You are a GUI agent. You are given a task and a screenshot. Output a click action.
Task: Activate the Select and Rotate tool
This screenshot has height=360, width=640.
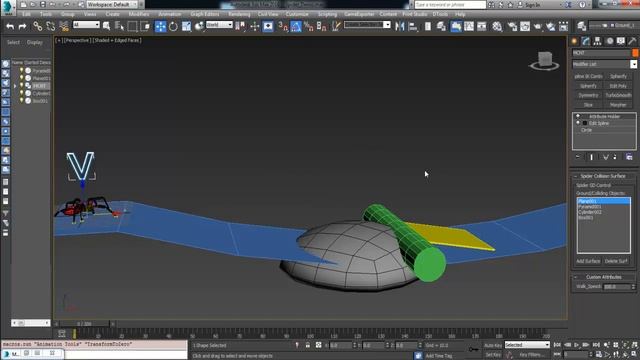(173, 27)
